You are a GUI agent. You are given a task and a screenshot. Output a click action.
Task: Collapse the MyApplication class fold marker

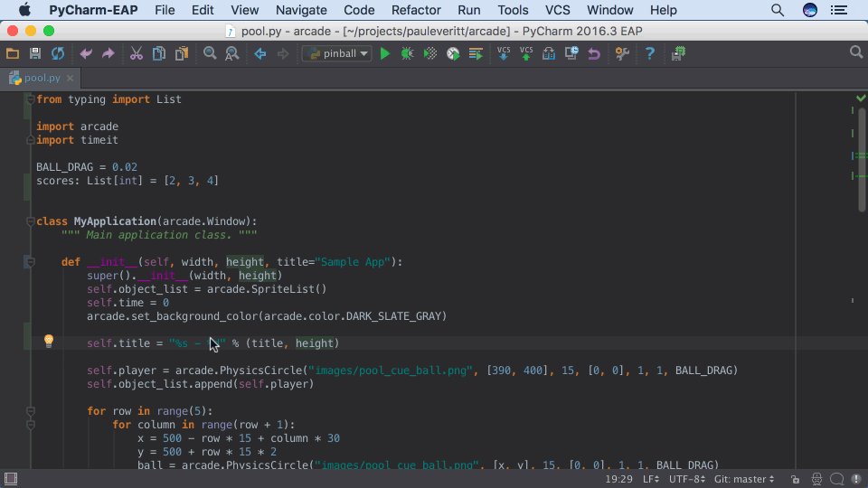[x=31, y=222]
